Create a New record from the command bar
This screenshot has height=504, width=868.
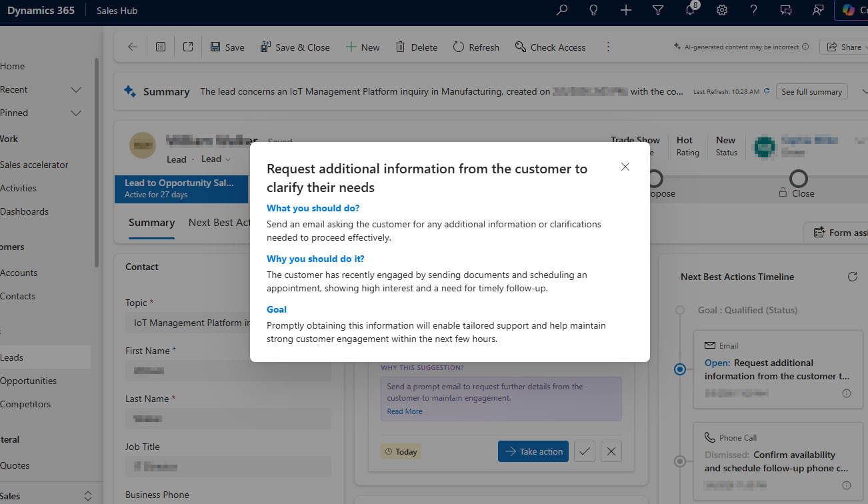tap(363, 47)
